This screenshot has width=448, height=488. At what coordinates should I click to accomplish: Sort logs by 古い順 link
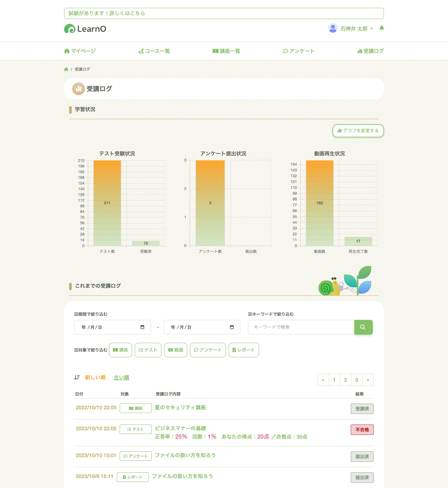121,377
